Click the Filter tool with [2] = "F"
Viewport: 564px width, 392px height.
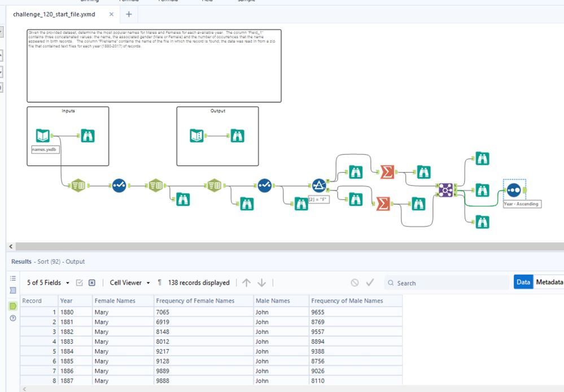319,186
